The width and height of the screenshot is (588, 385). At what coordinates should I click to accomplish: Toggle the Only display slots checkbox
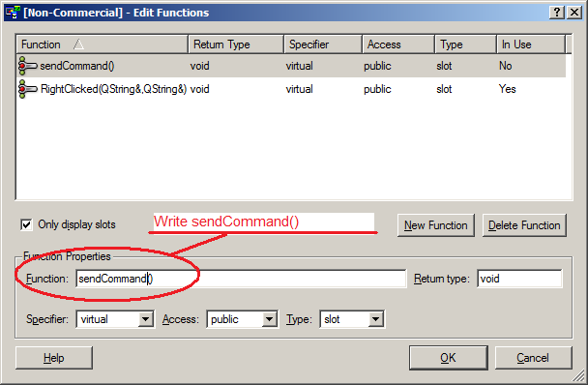tap(26, 224)
